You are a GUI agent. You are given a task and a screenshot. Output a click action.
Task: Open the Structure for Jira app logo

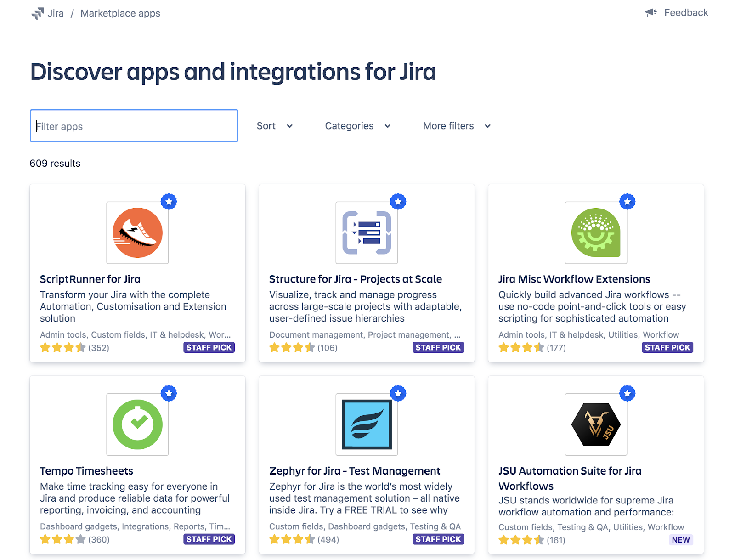click(367, 232)
